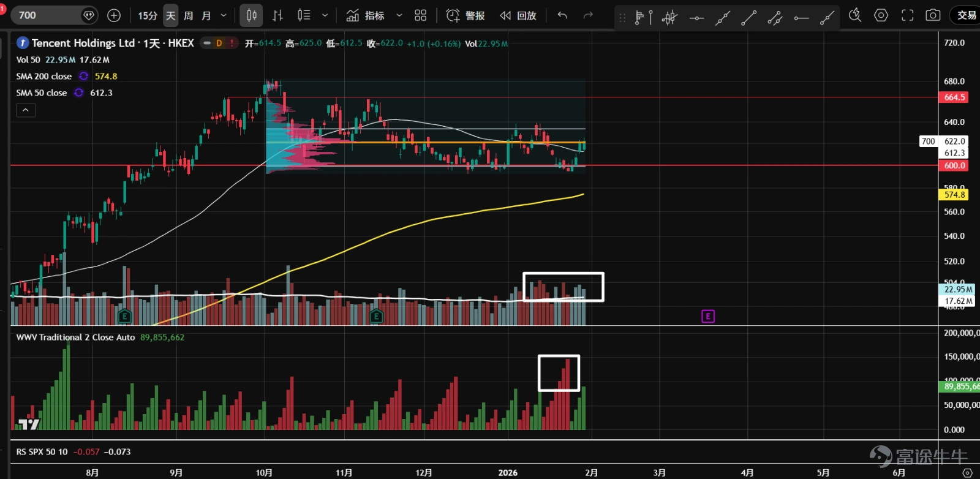This screenshot has width=980, height=479.
Task: Start 回放 bar replay
Action: 518,15
